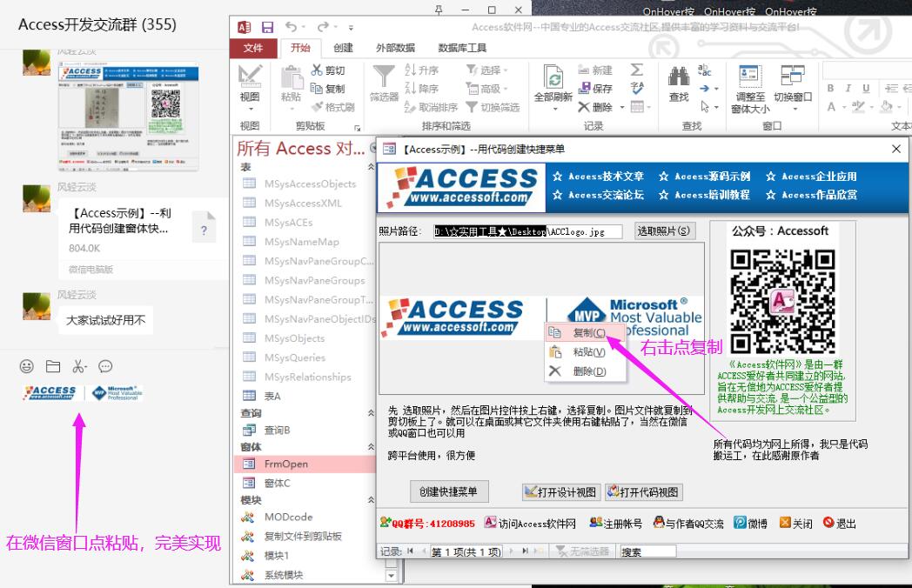
Task: Open the shared file 【Access示例】 in WeChat chat
Action: point(143,238)
